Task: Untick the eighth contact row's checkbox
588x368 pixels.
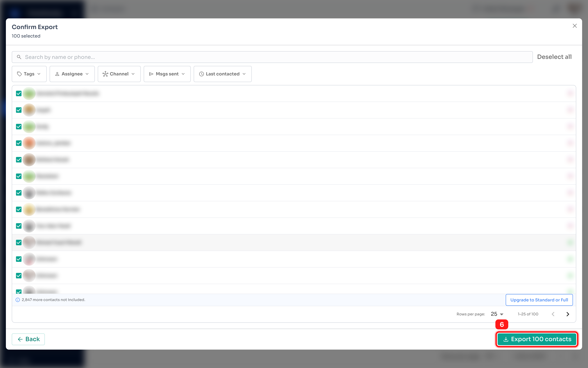Action: pos(19,209)
